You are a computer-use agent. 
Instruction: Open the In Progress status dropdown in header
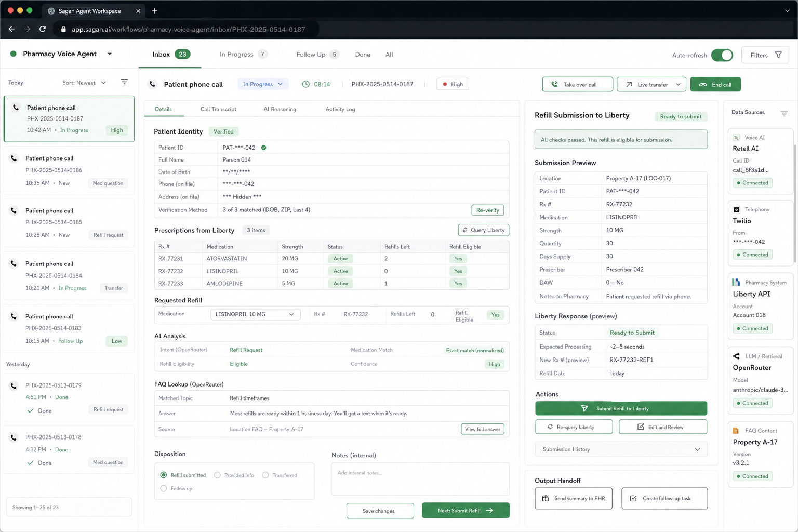[262, 84]
